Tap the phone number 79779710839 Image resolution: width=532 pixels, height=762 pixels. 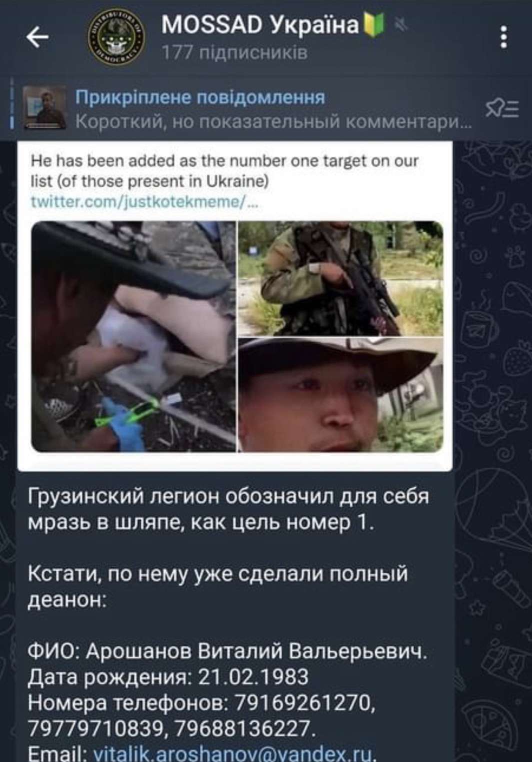(x=95, y=728)
